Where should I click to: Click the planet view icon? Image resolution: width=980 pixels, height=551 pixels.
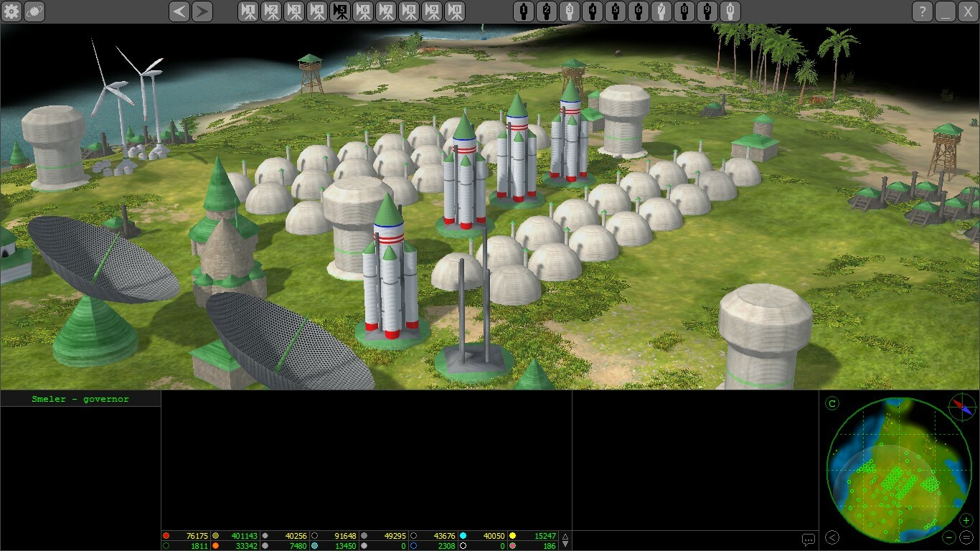[x=34, y=11]
